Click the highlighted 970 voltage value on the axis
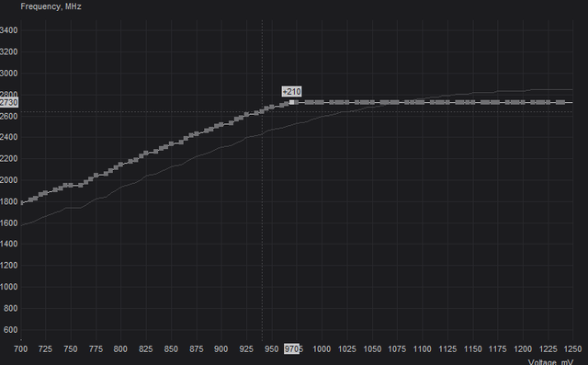This screenshot has height=365, width=588. click(x=292, y=348)
